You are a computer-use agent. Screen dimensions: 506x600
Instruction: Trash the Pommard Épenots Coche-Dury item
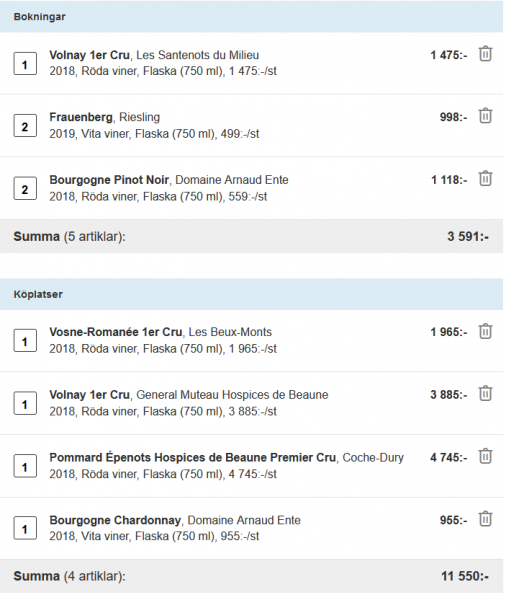[485, 457]
